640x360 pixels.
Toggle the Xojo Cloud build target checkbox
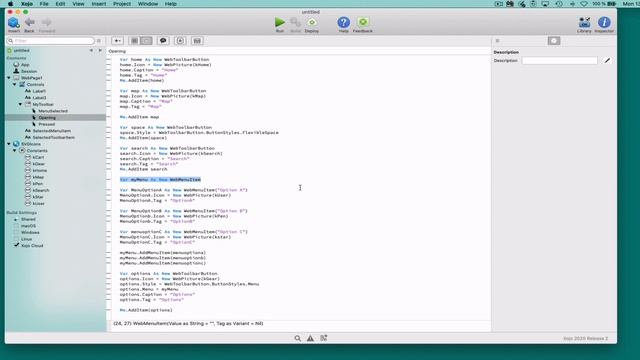coord(16,245)
